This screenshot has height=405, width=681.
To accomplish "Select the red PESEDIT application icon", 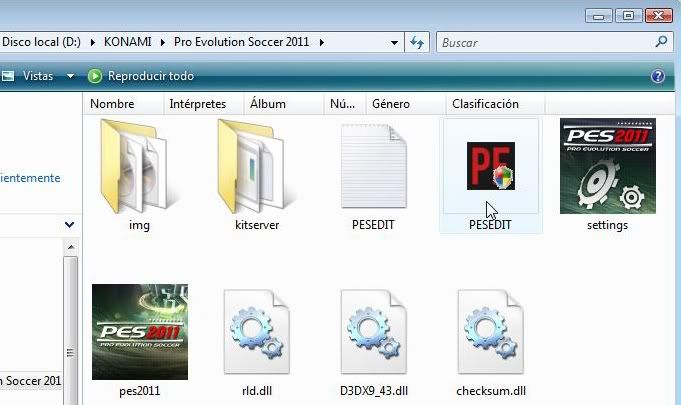I will click(491, 166).
